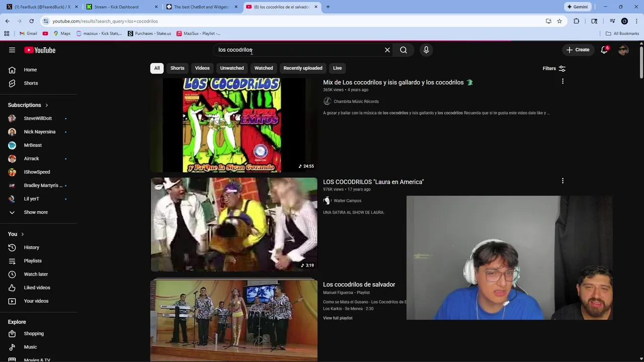Viewport: 644px width, 362px height.
Task: Open the account avatar menu
Action: (623, 50)
